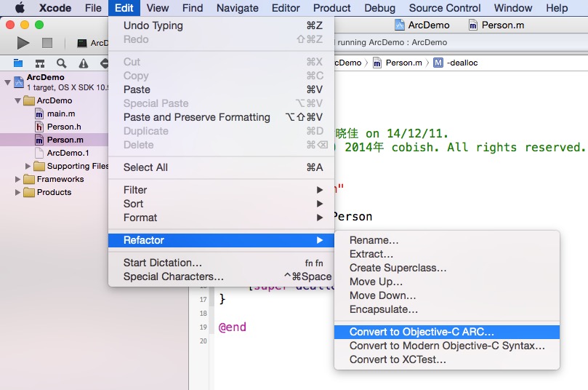This screenshot has height=390, width=588.
Task: Collapse the ArcDemo group folder
Action: (x=17, y=100)
